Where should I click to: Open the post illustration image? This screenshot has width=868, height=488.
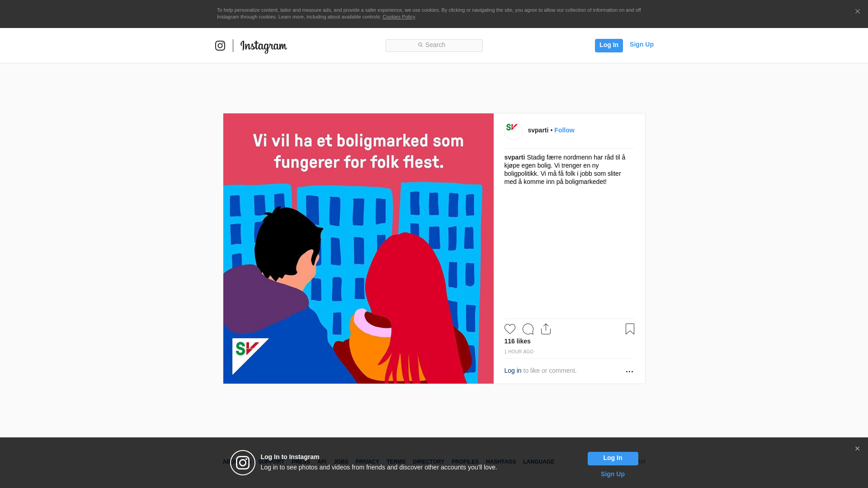tap(359, 249)
